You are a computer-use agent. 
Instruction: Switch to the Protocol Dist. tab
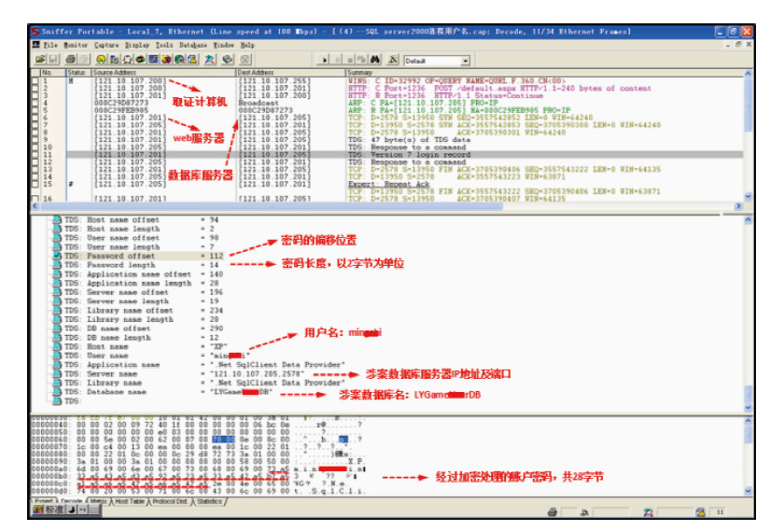coord(170,501)
